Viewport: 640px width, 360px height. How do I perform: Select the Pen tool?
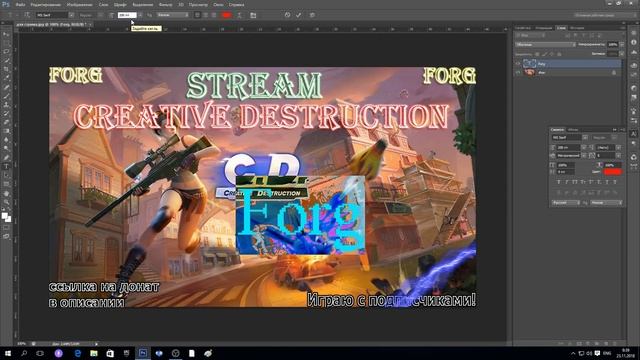[x=6, y=158]
